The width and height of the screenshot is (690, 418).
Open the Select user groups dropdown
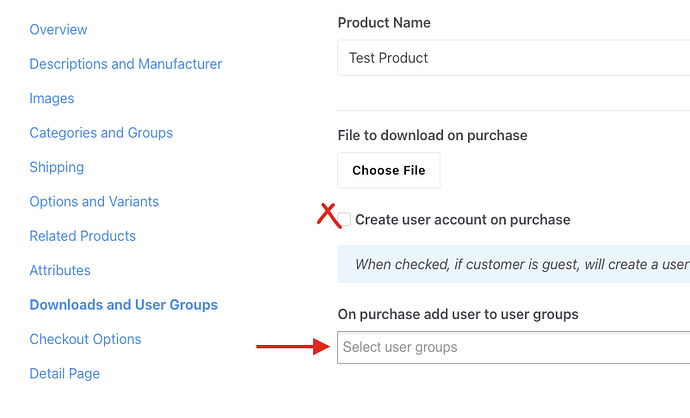pyautogui.click(x=512, y=347)
